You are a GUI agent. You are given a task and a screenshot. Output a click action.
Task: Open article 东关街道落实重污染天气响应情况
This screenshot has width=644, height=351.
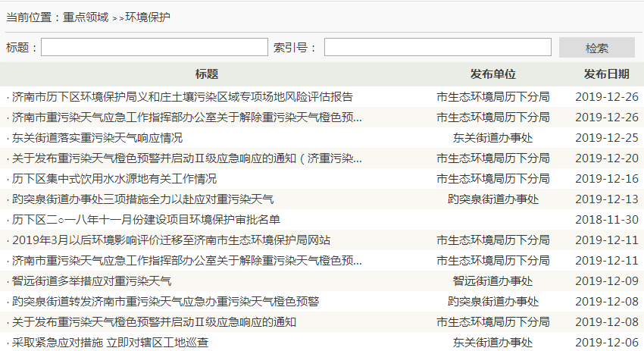click(x=97, y=138)
